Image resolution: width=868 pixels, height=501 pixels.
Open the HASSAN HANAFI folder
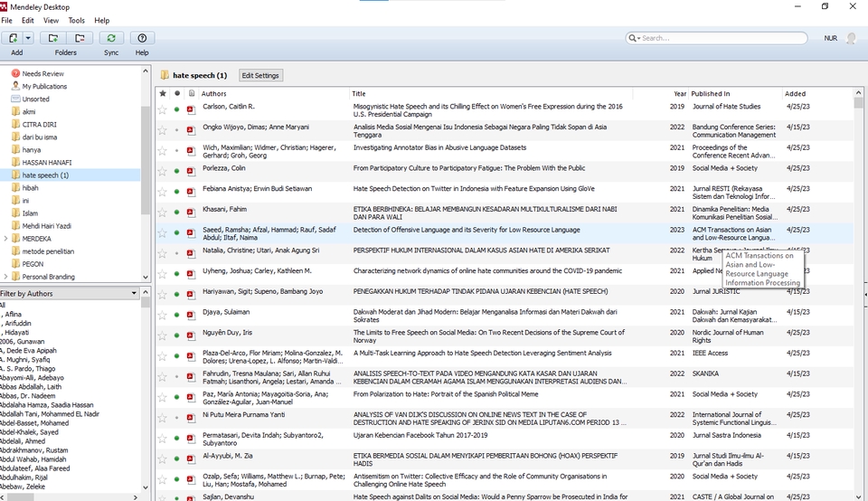point(46,163)
